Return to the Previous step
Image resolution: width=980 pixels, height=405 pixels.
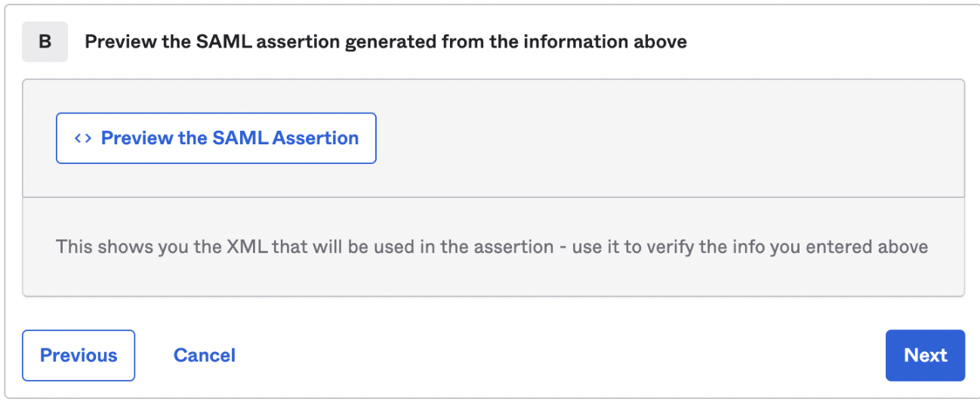pos(79,355)
